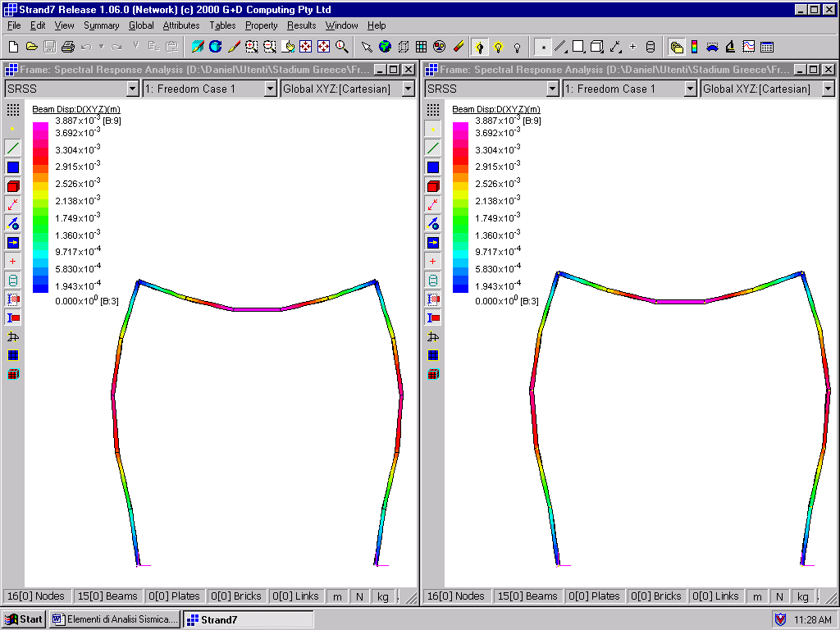Expand the SRSS dropdown in left window

[132, 89]
